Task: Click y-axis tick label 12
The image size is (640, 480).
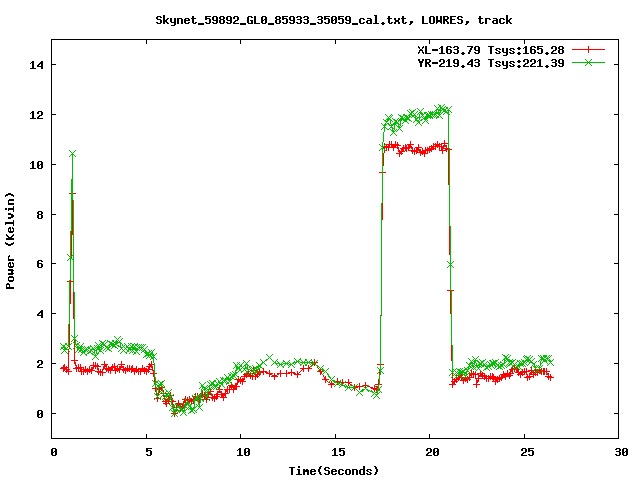Action: [36, 115]
